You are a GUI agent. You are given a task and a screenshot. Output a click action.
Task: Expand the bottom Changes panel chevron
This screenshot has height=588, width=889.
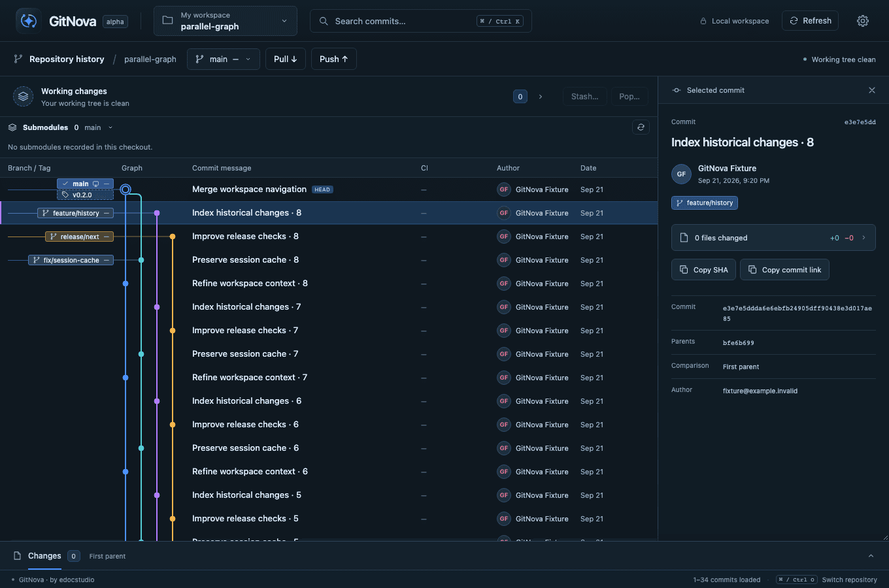(871, 556)
